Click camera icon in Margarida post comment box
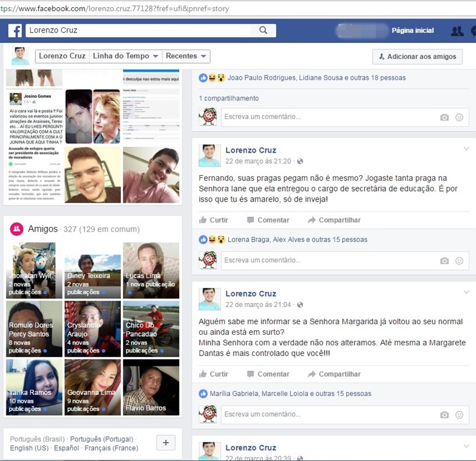Viewport: 476px width, 461px height. [x=445, y=415]
